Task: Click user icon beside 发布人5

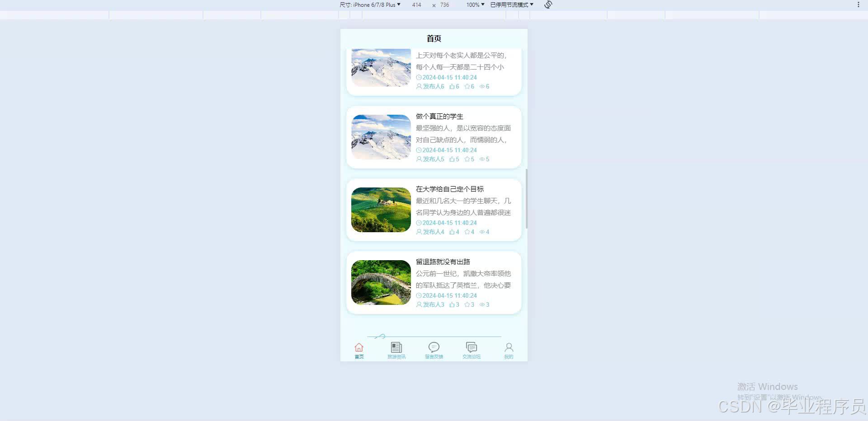Action: click(x=419, y=159)
